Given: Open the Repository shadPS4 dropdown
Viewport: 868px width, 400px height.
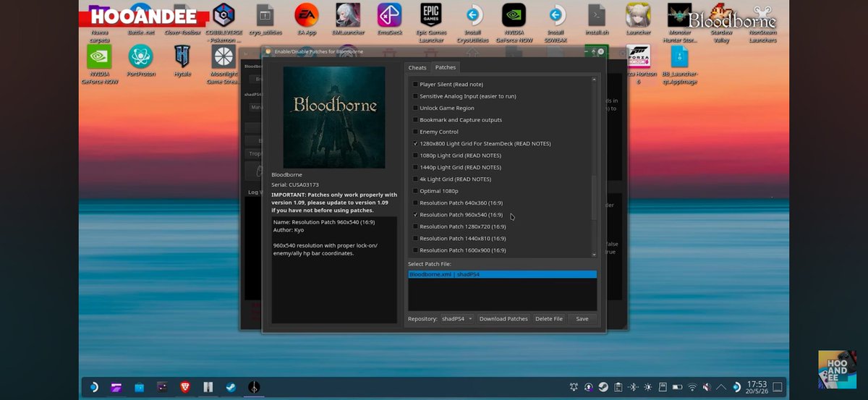Looking at the screenshot, I should pyautogui.click(x=458, y=318).
